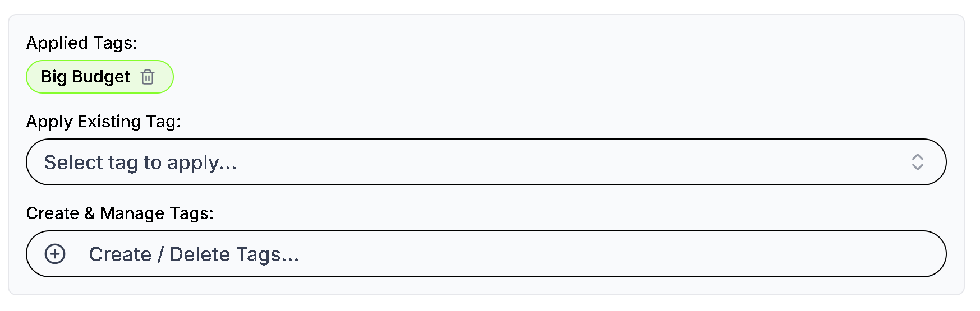Click the 'Create / Delete Tags...' text

coord(194,254)
